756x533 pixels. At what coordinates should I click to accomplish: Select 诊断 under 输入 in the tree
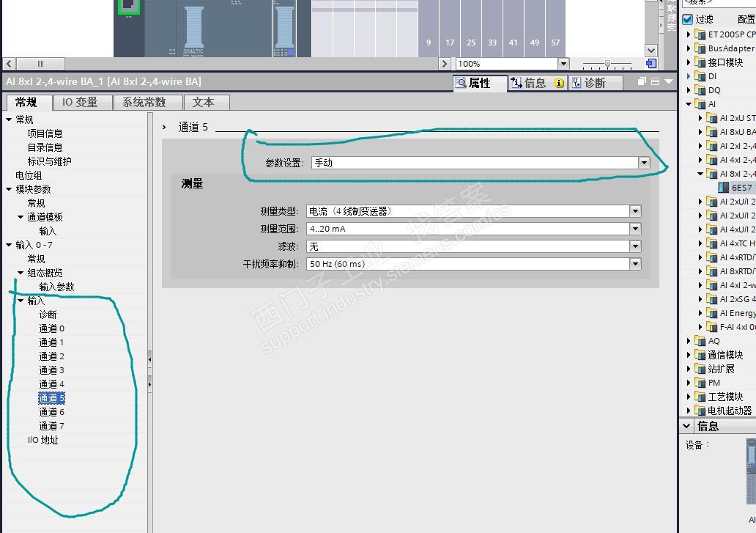click(48, 315)
